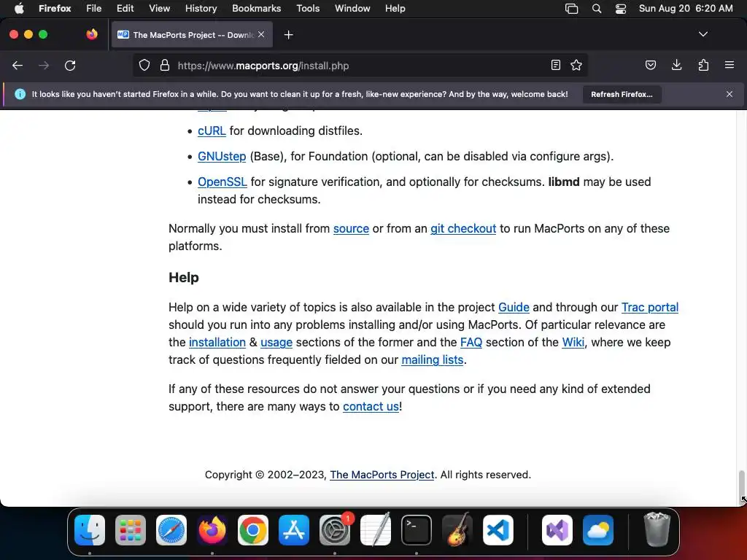Open the tracking protection shield icon
This screenshot has width=747, height=560.
(x=144, y=65)
